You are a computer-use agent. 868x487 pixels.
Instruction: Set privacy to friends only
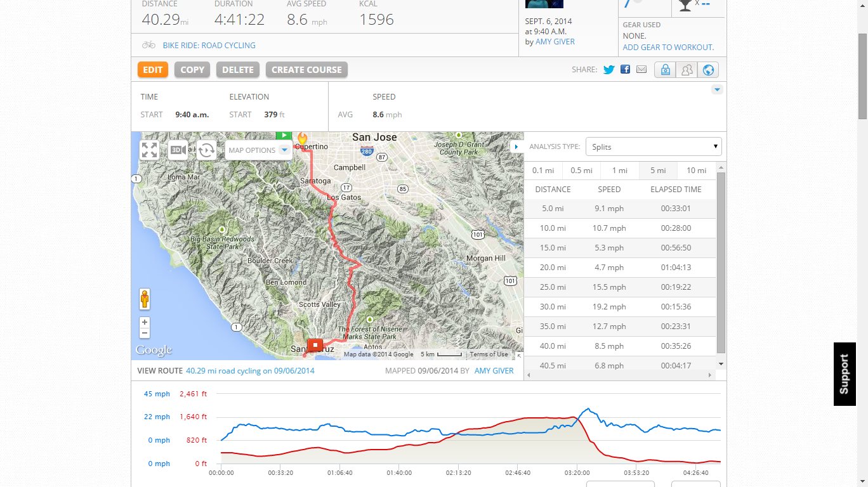tap(687, 70)
